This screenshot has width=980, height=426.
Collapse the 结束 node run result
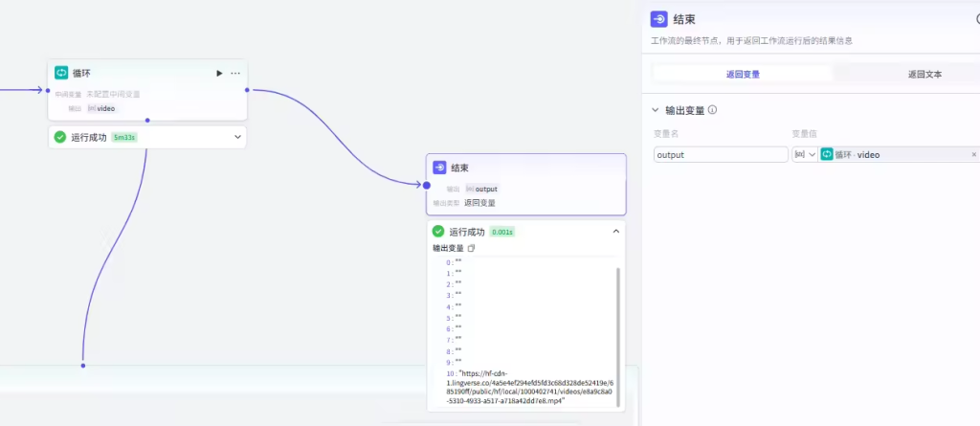point(615,232)
